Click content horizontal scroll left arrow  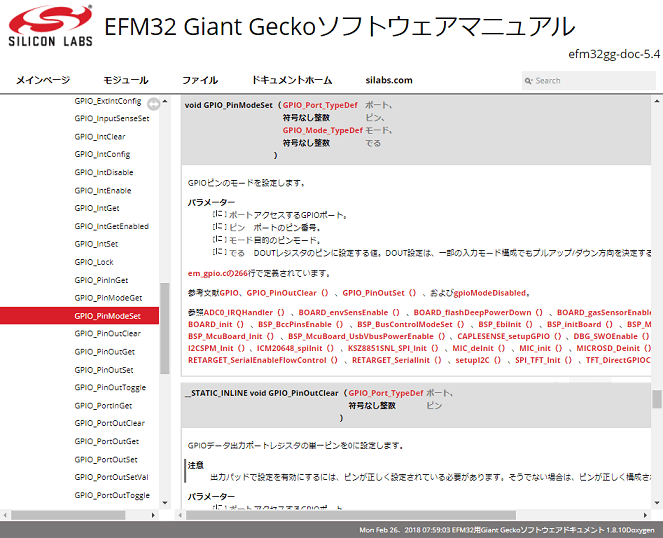tap(180, 515)
